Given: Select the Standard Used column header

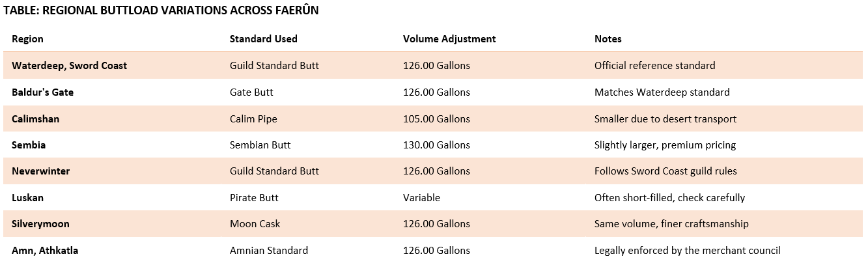Looking at the screenshot, I should pos(263,39).
